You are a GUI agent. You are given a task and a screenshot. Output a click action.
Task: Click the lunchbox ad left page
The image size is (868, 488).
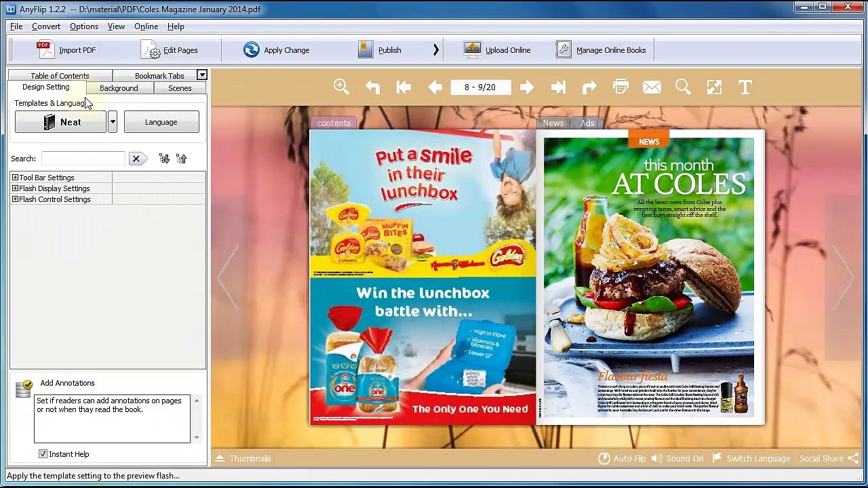tap(423, 277)
